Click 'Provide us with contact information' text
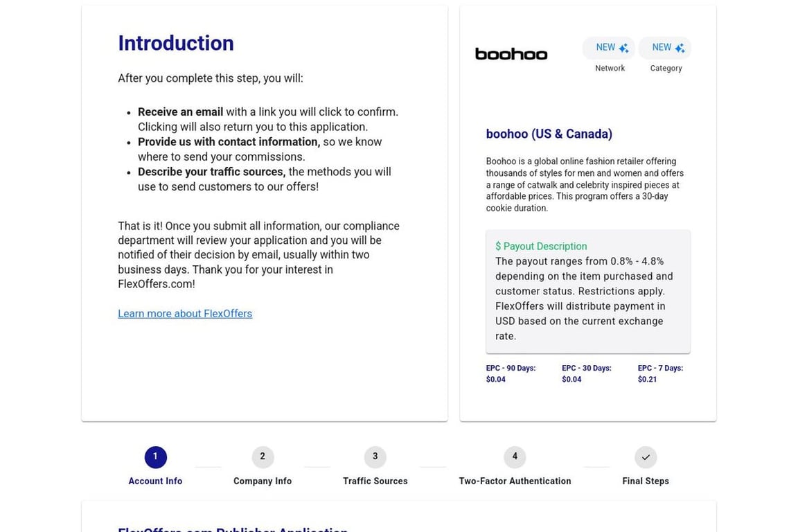798x532 pixels. [229, 142]
